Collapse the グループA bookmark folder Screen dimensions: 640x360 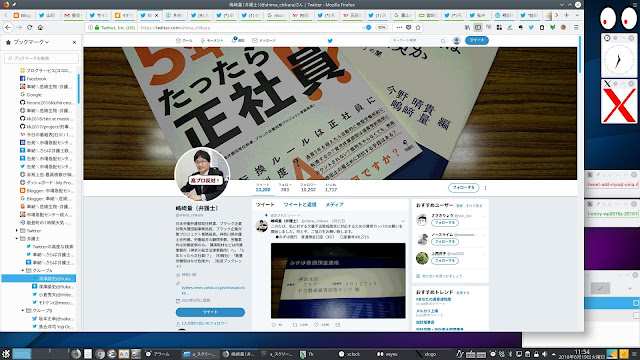23,270
